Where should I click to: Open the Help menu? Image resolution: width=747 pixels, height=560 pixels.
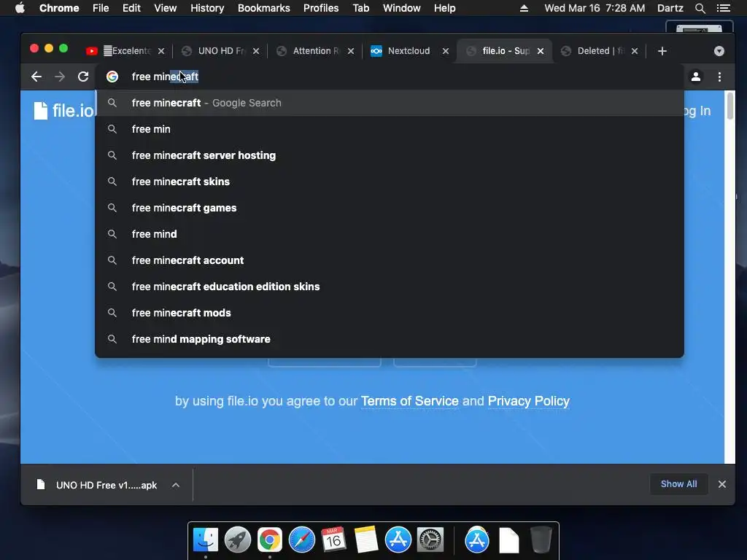[444, 8]
